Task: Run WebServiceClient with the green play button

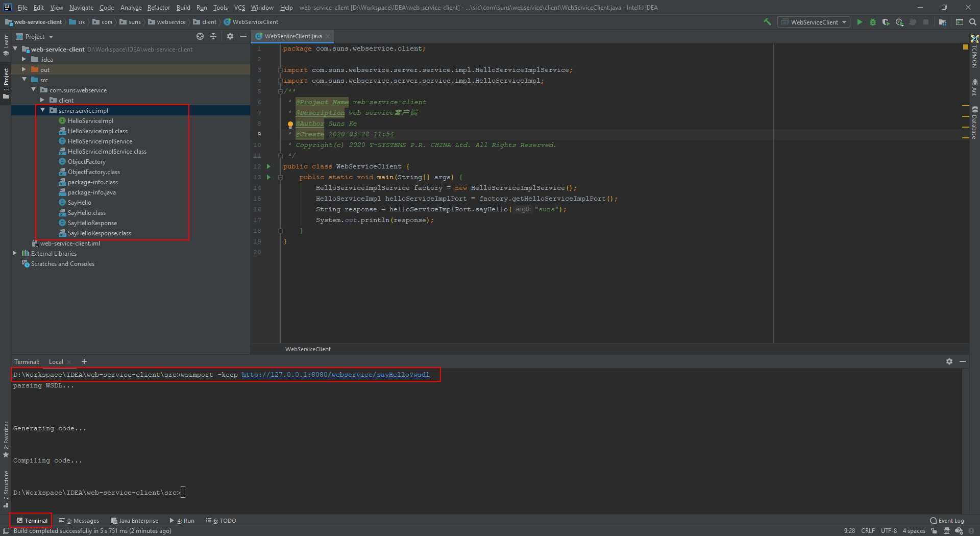Action: coord(860,22)
